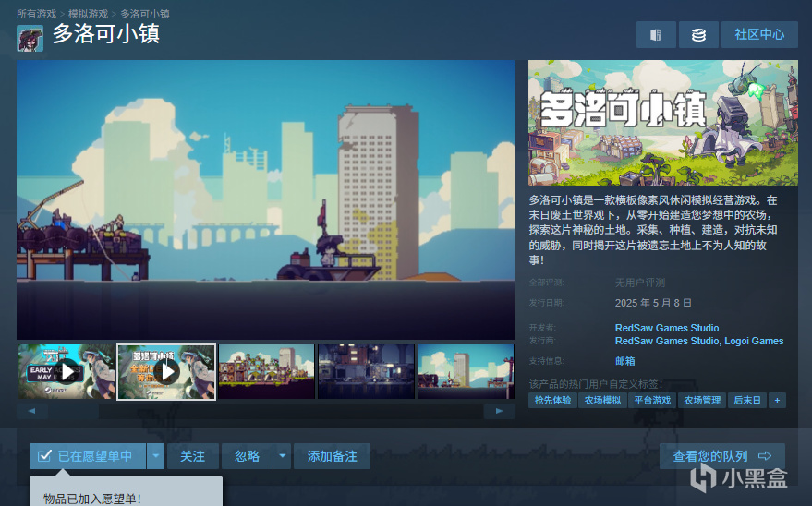Click the game description paragraph text

click(x=653, y=230)
